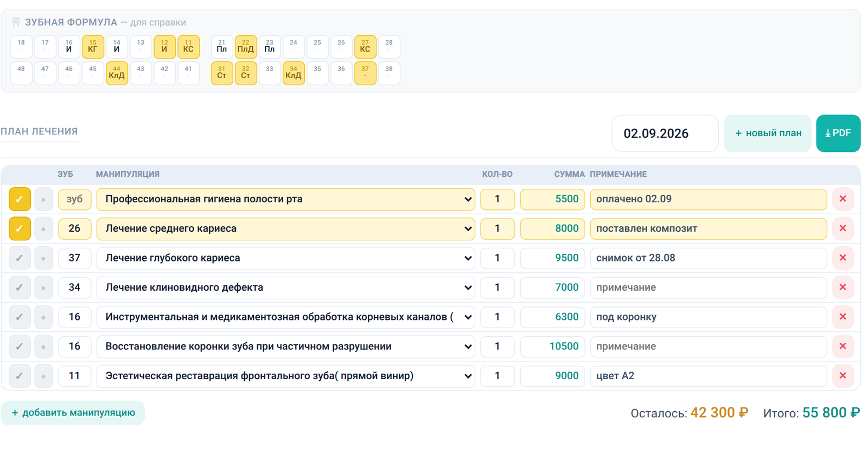Click note field цвет A2
Screen dimensions: 868x454
tap(709, 376)
